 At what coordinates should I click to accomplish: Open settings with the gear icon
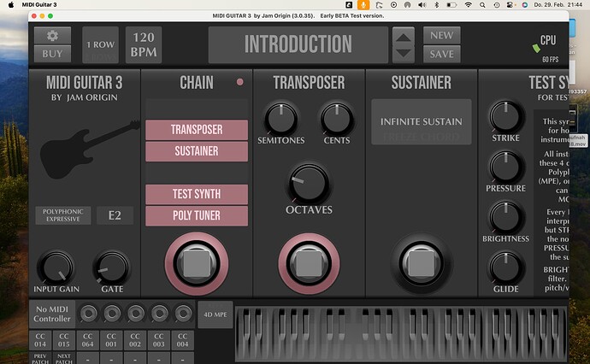[52, 36]
